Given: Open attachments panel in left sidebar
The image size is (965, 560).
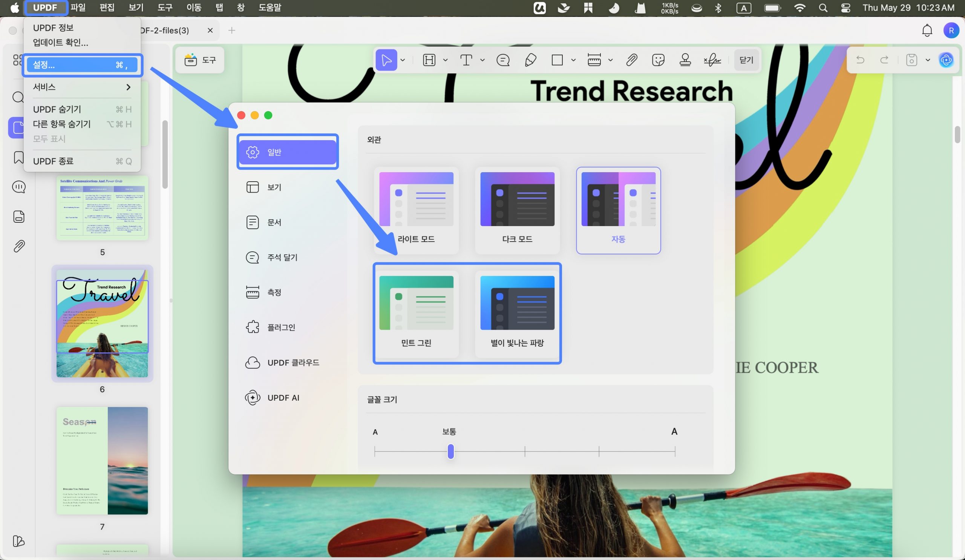Looking at the screenshot, I should click(x=19, y=246).
